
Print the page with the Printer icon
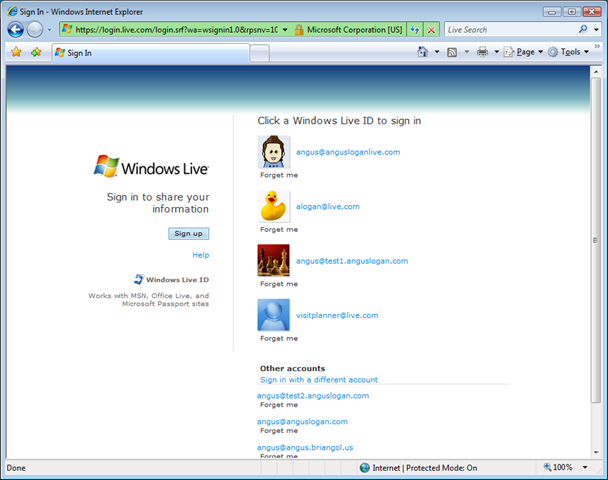[x=482, y=52]
